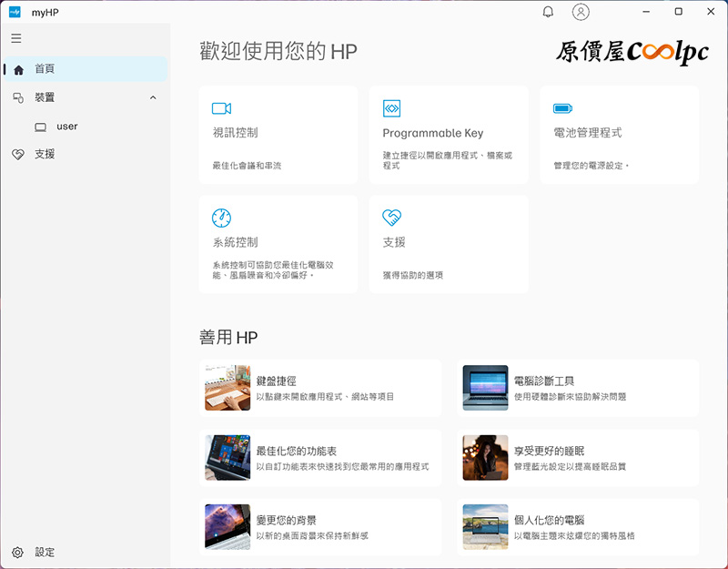Open the 最佳化您的功能表 tip title
This screenshot has height=569, width=728.
pos(297,451)
